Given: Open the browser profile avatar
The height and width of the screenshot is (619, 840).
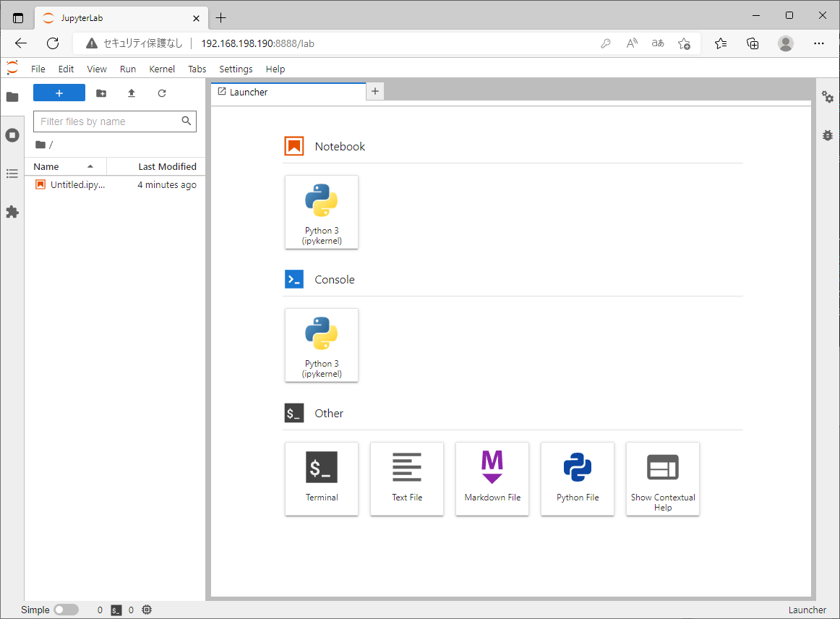Looking at the screenshot, I should (x=785, y=43).
